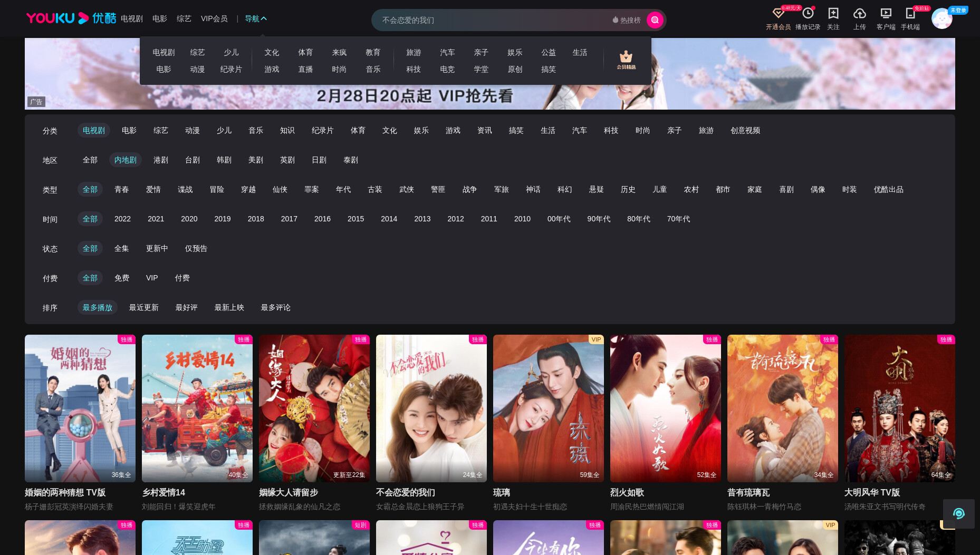
Task: Click the Youku logo
Action: point(71,18)
